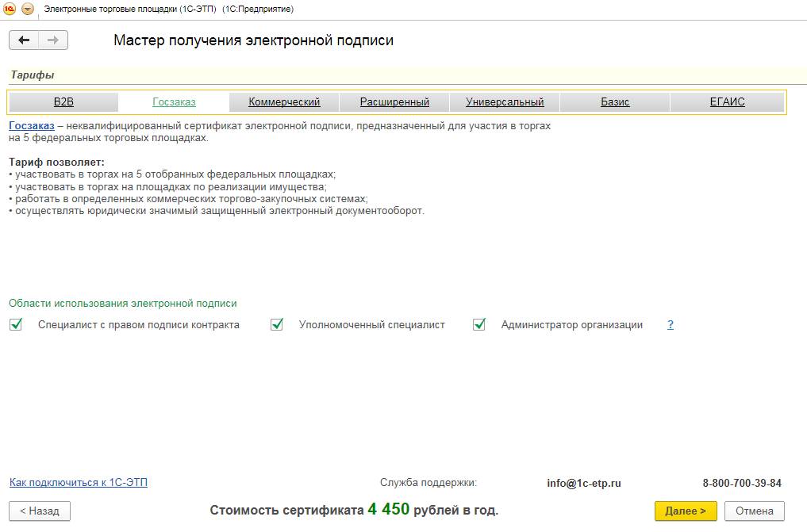
Task: Select the B2B tariff tab
Action: coord(63,101)
